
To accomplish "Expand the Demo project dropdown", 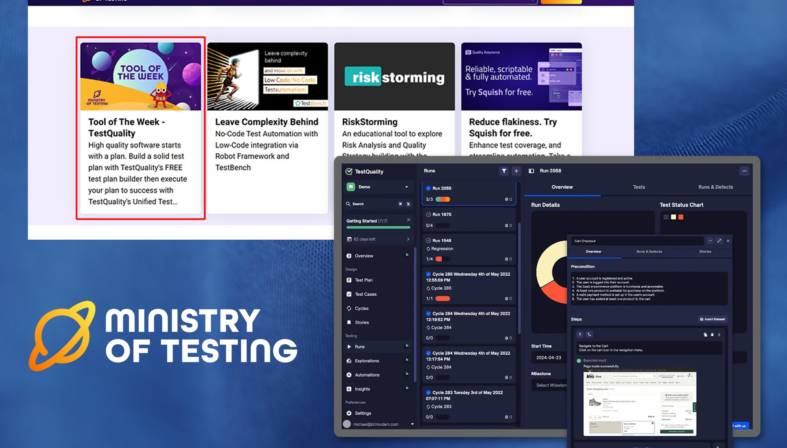I will pyautogui.click(x=407, y=186).
